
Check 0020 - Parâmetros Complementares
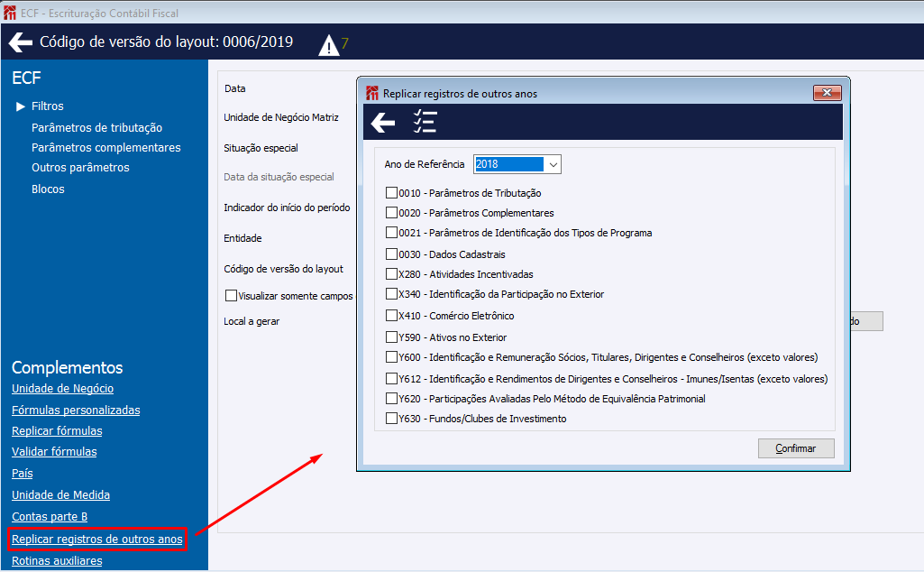(x=391, y=213)
